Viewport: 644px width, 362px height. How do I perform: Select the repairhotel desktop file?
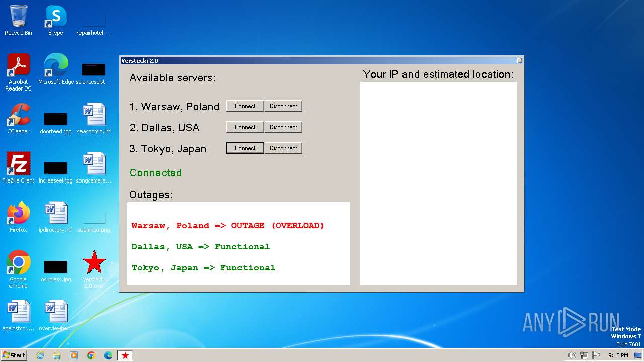(94, 20)
